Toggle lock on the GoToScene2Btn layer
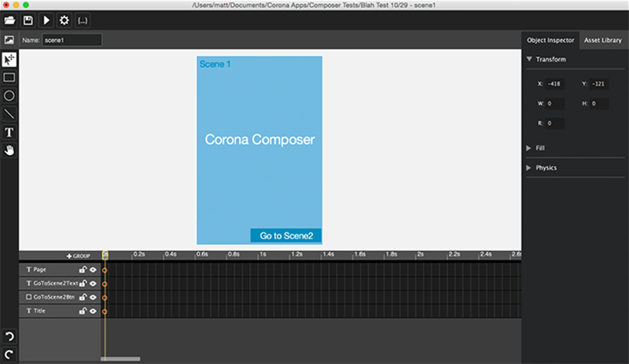629x364 pixels. coord(82,297)
